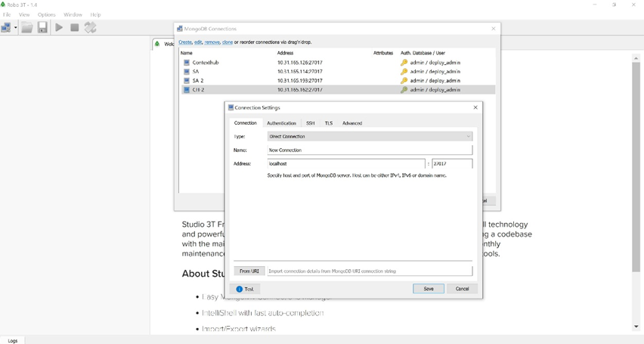Open the Type Direct Connection dropdown

click(x=370, y=136)
